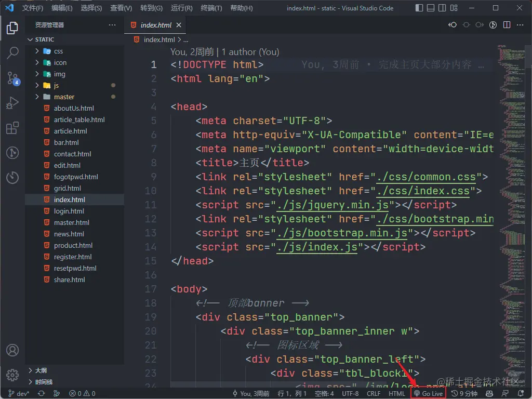Click the Copilot status icon in status bar

coord(489,394)
